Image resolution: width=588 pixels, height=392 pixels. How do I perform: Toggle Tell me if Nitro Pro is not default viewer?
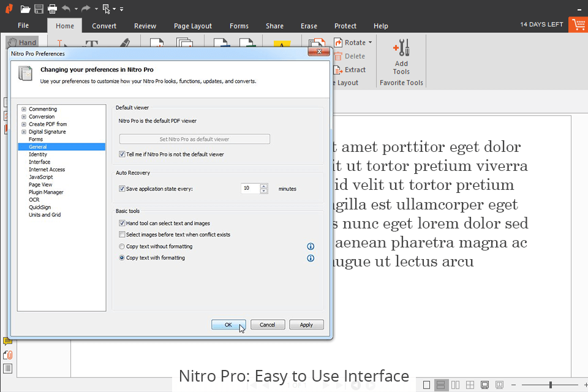click(x=122, y=154)
